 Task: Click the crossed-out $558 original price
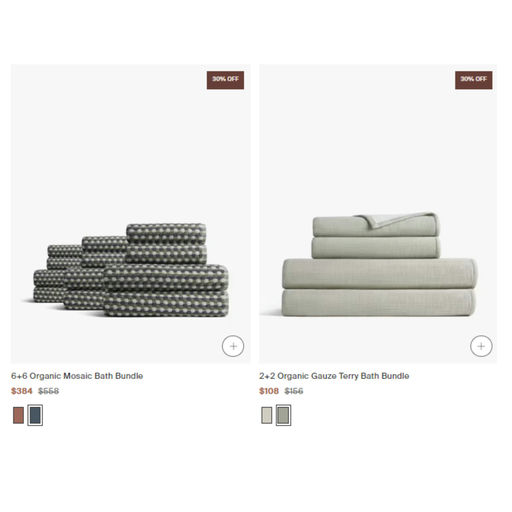tap(49, 391)
